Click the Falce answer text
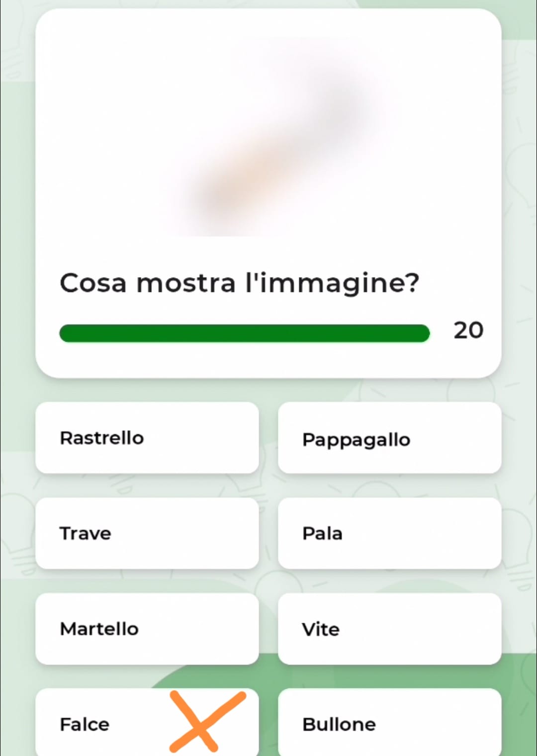Viewport: 537px width, 756px height. [85, 724]
